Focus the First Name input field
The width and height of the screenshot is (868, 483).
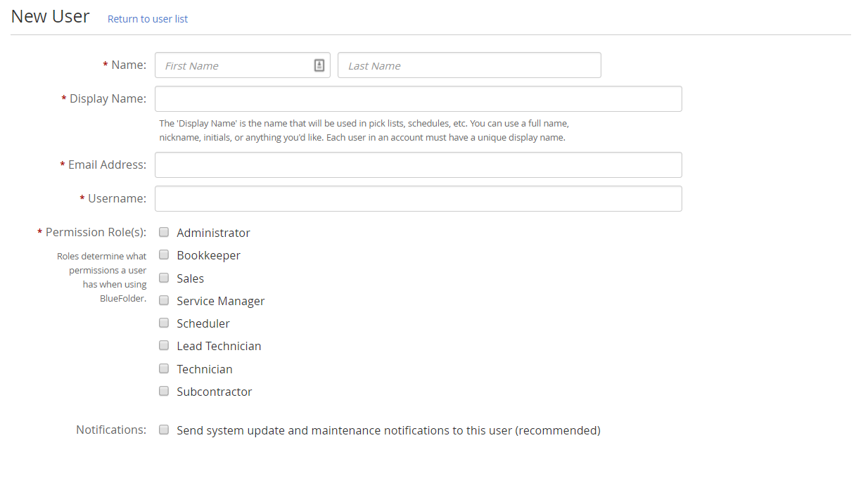(x=243, y=65)
